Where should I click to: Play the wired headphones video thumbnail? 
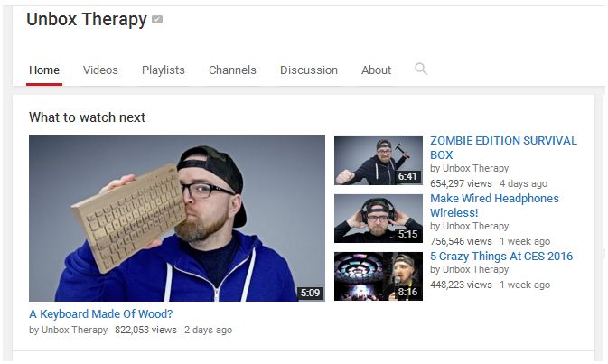379,219
